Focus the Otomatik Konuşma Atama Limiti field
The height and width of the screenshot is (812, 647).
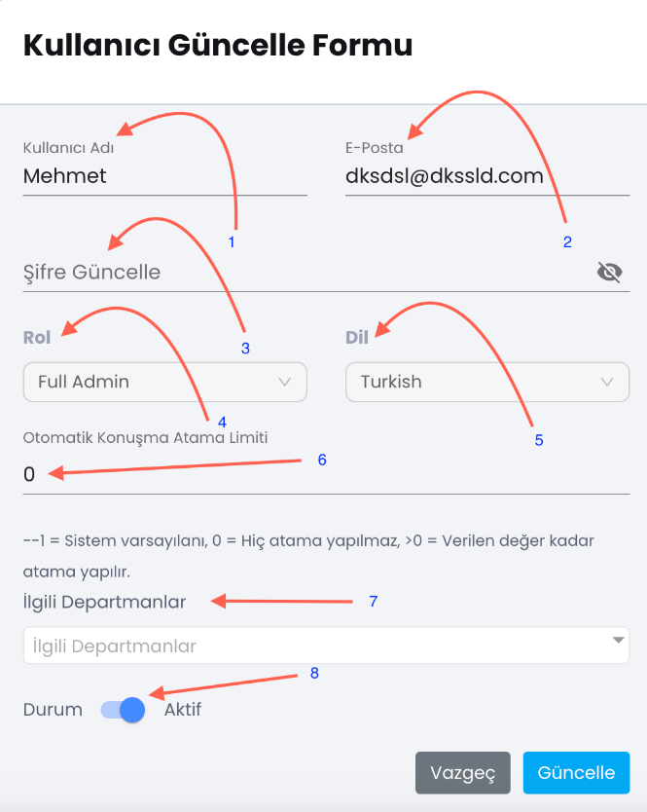point(326,475)
